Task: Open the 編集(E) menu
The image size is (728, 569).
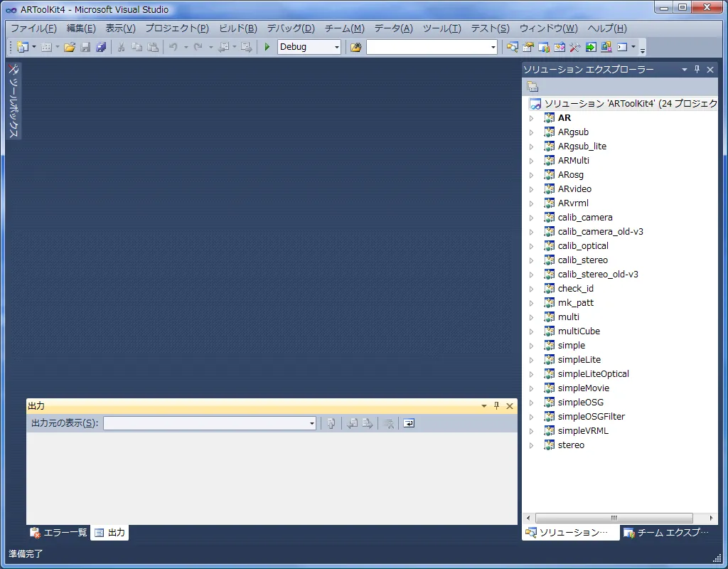Action: pos(81,28)
